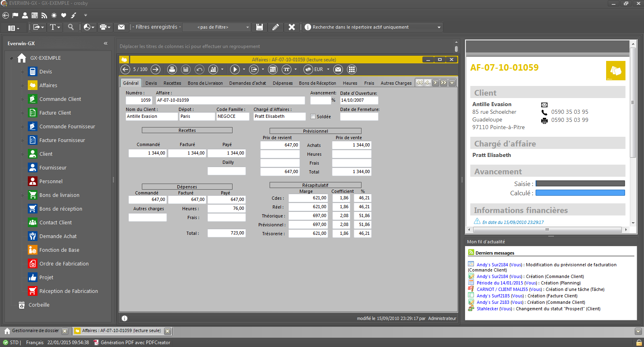Viewport: 644px width, 347px height.
Task: Open the printer dropdown in main toolbar
Action: point(105,27)
